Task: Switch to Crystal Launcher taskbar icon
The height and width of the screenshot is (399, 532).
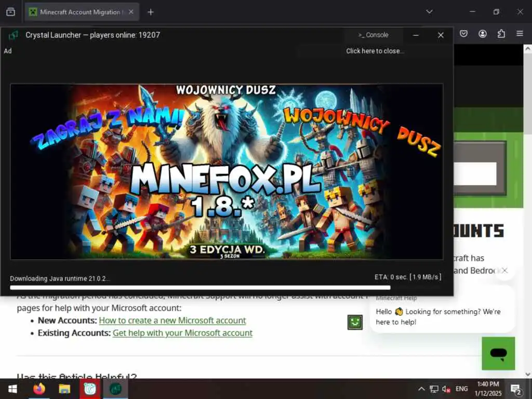Action: (x=115, y=389)
